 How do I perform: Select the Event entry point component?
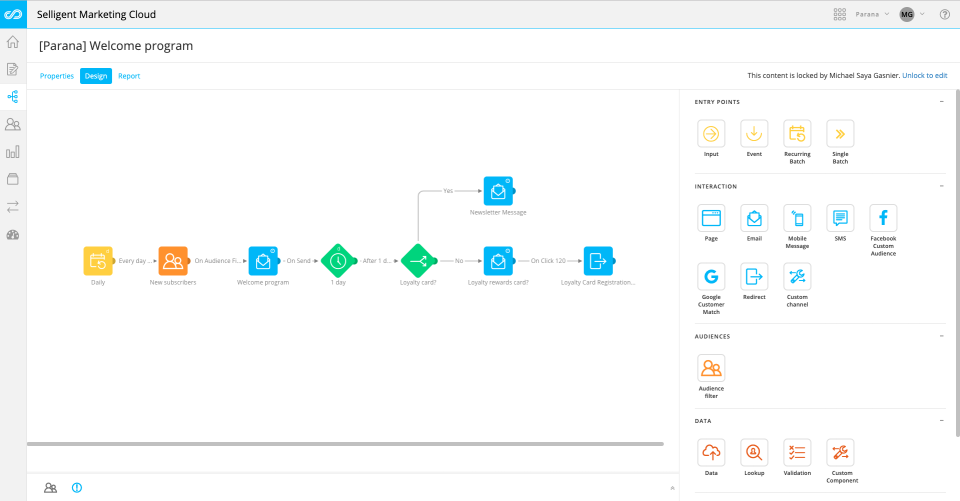(x=754, y=134)
